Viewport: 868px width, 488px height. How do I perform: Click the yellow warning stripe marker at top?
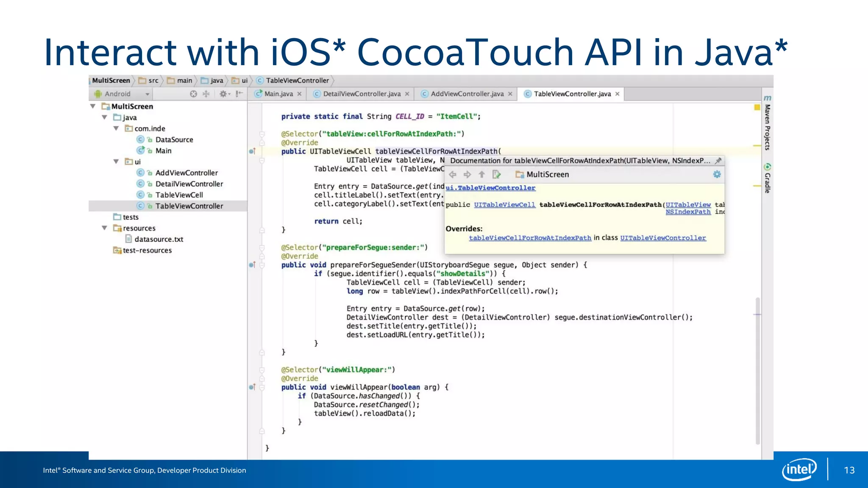coord(757,146)
